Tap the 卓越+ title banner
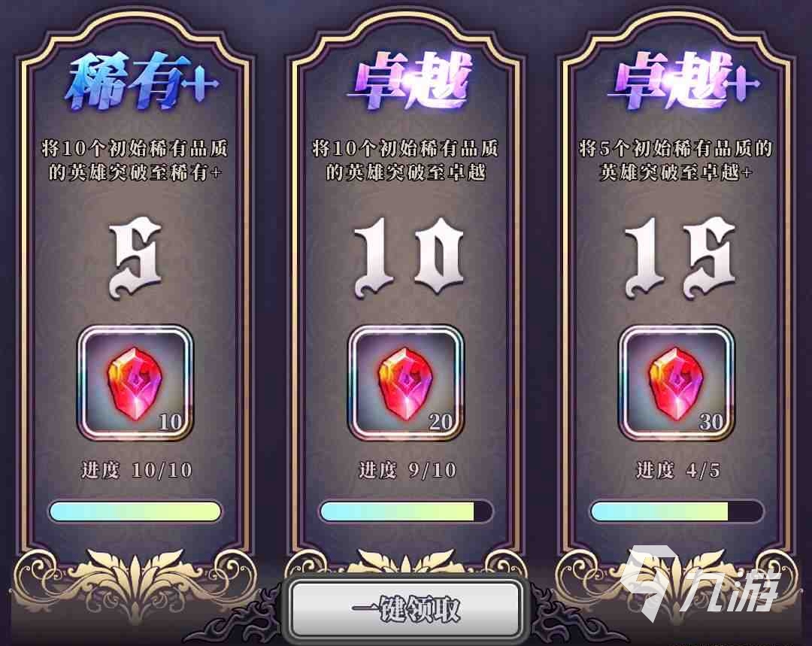812x646 pixels. pyautogui.click(x=683, y=80)
